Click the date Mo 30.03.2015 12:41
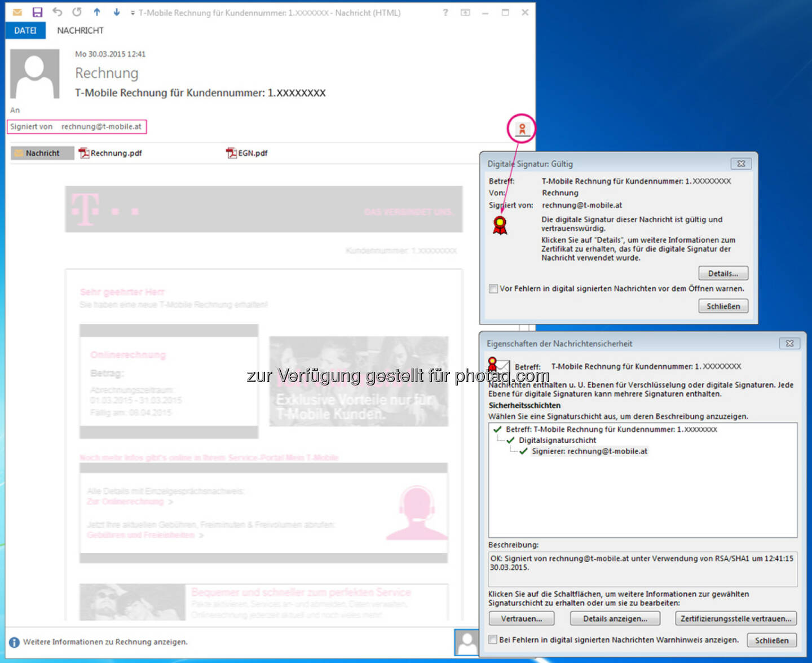This screenshot has width=812, height=663. (110, 54)
